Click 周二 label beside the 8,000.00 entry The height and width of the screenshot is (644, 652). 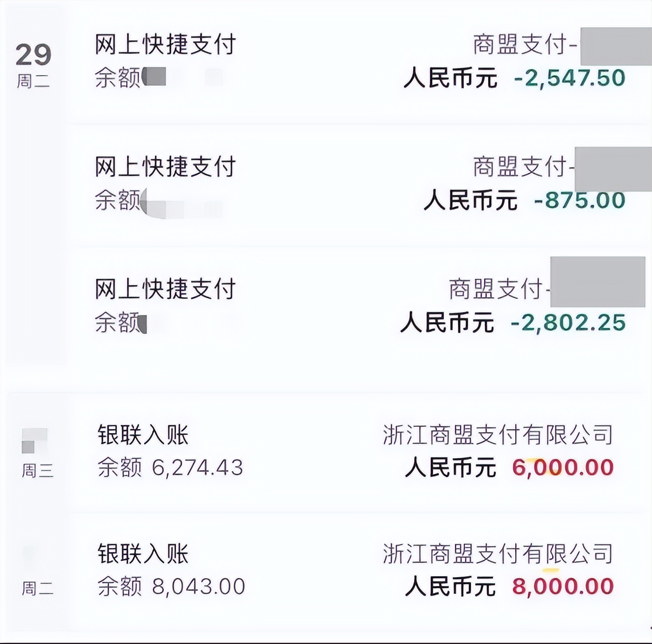37,589
